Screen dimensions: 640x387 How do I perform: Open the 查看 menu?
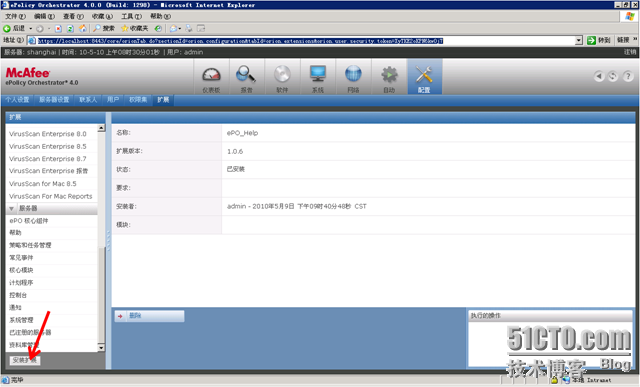pos(73,16)
